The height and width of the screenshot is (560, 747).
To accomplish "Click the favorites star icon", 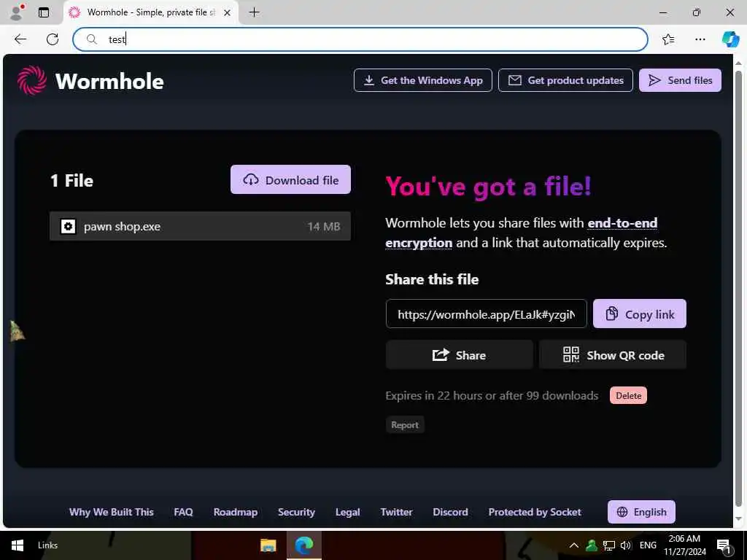I will pyautogui.click(x=668, y=39).
